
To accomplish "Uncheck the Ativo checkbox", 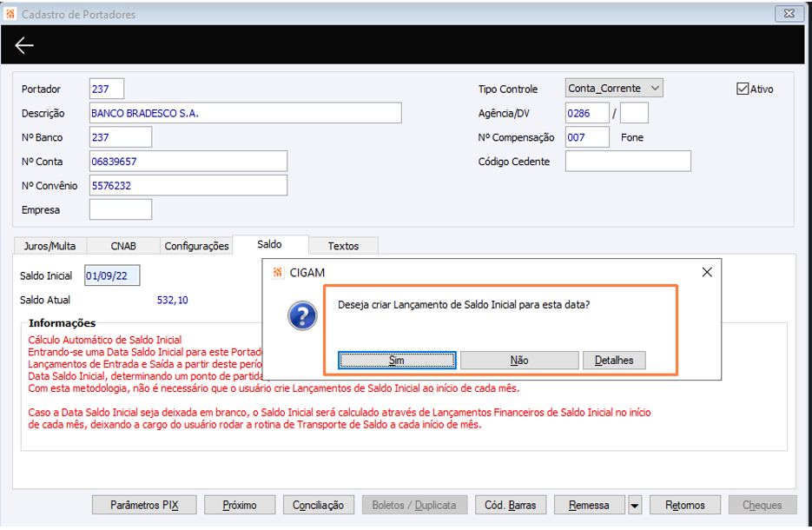I will [x=743, y=89].
